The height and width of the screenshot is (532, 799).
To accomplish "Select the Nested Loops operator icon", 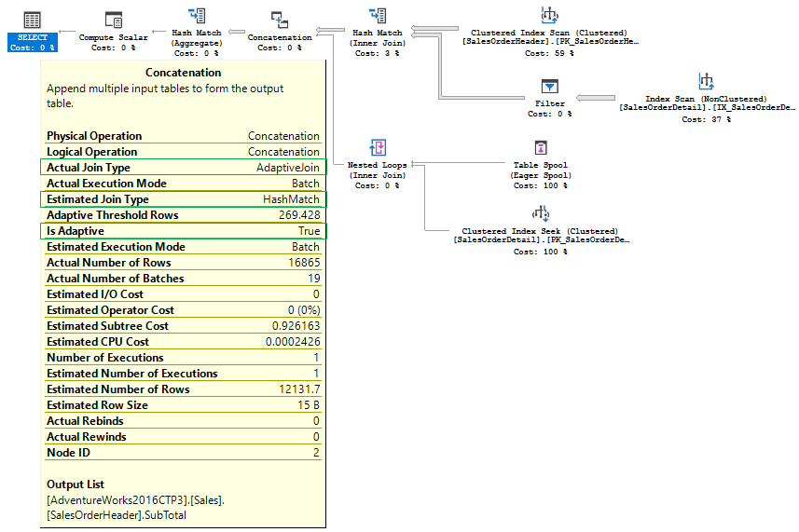I will (377, 148).
